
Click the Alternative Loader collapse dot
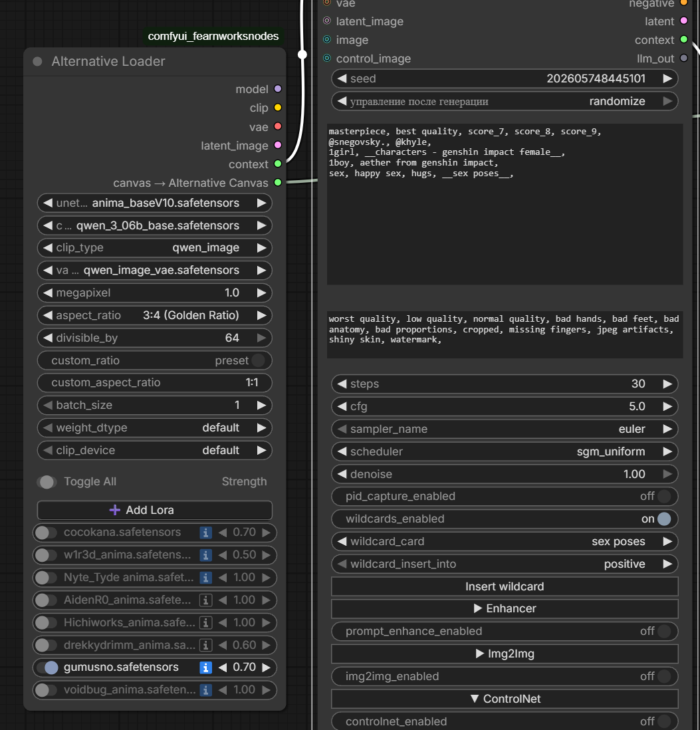[38, 61]
